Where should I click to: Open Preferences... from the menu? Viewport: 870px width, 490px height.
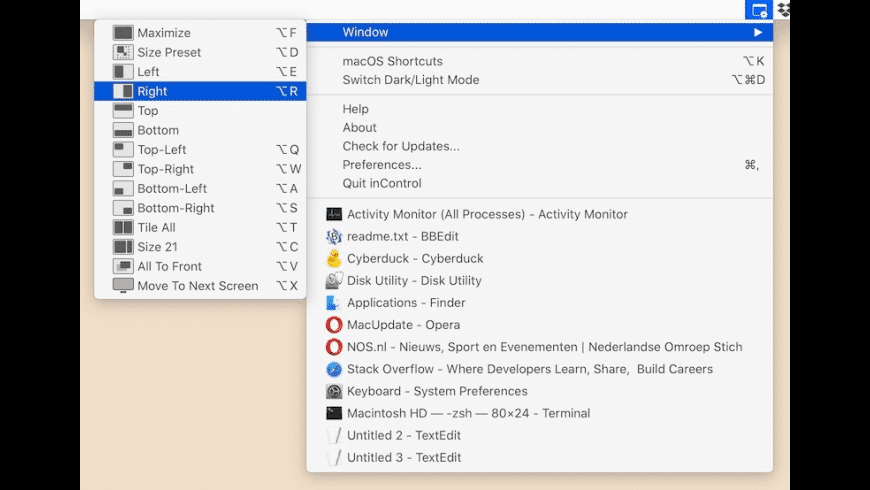[381, 165]
